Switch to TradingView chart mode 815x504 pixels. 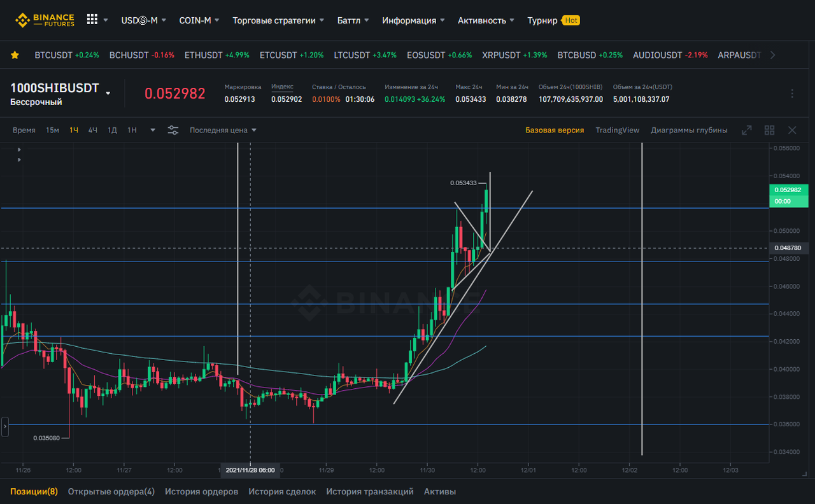(618, 130)
